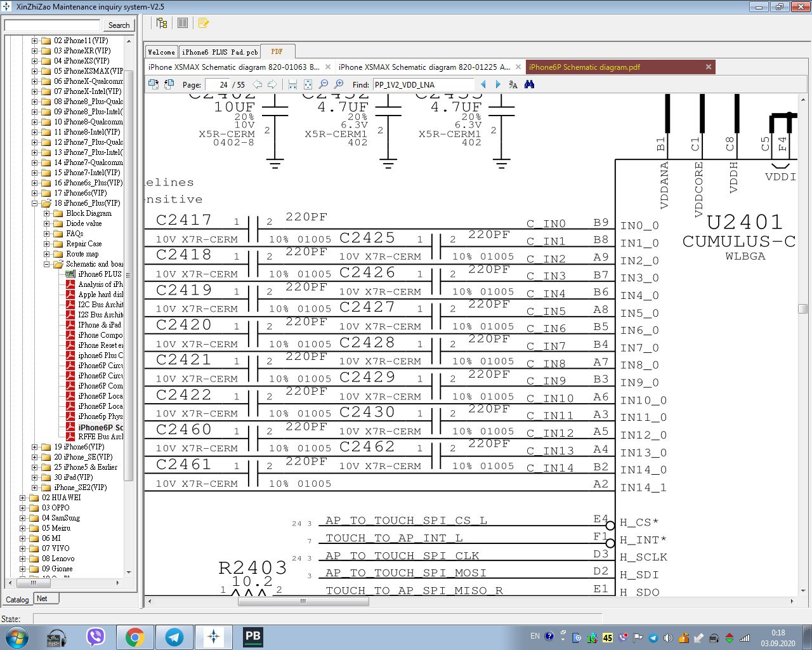Screen dimensions: 812x650
Task: Expand the 17 iPhone6s(VIP) folder
Action: click(x=35, y=193)
